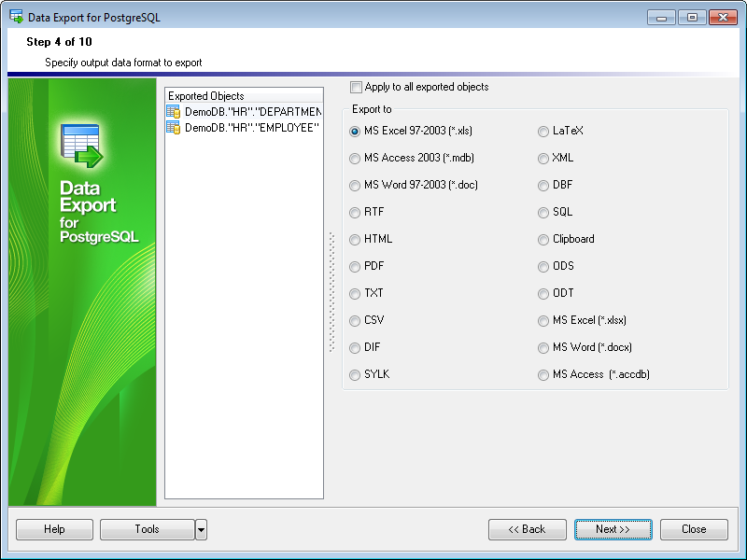Select DBF export format
747x560 pixels.
pyautogui.click(x=543, y=186)
